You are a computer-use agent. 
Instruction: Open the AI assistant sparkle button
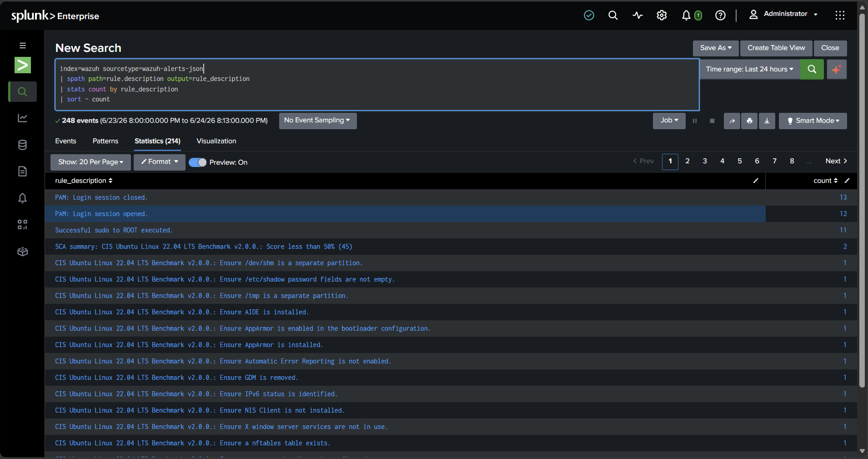coord(837,69)
